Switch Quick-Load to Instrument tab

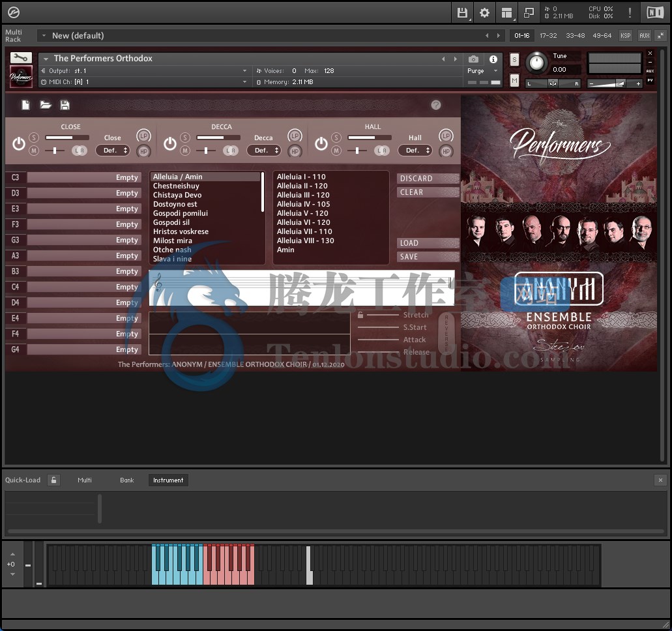(x=168, y=480)
